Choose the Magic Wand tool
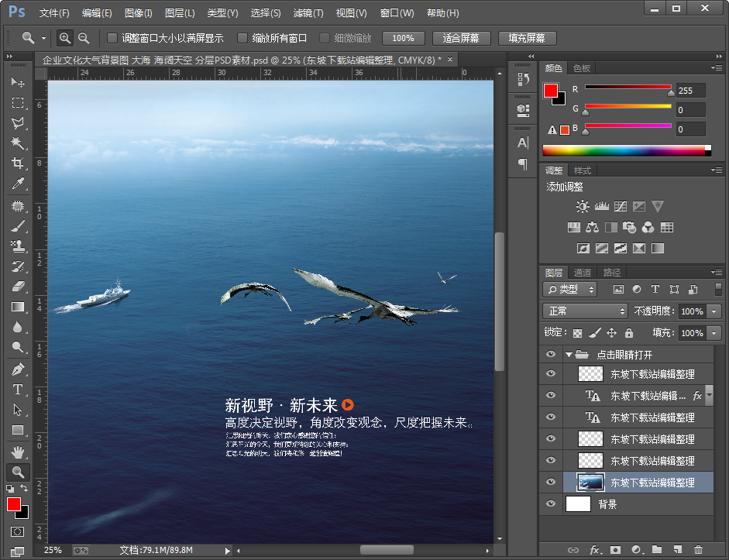Screen dimensions: 729x560 click(17, 143)
